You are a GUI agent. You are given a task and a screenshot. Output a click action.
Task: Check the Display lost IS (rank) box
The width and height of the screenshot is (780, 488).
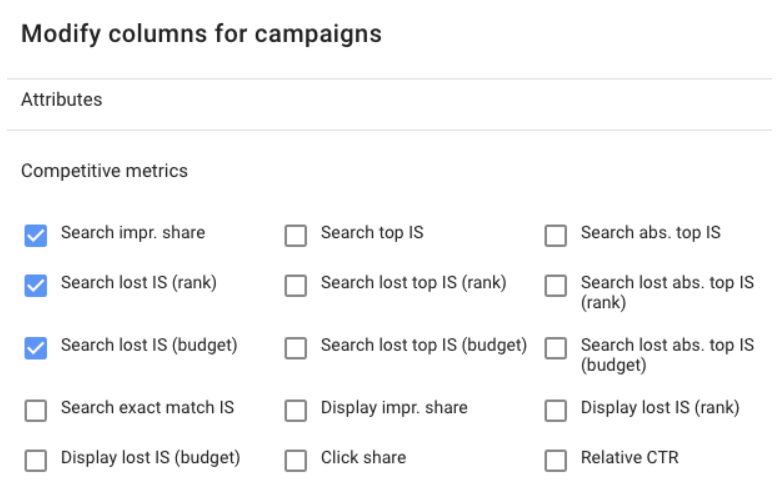click(556, 410)
